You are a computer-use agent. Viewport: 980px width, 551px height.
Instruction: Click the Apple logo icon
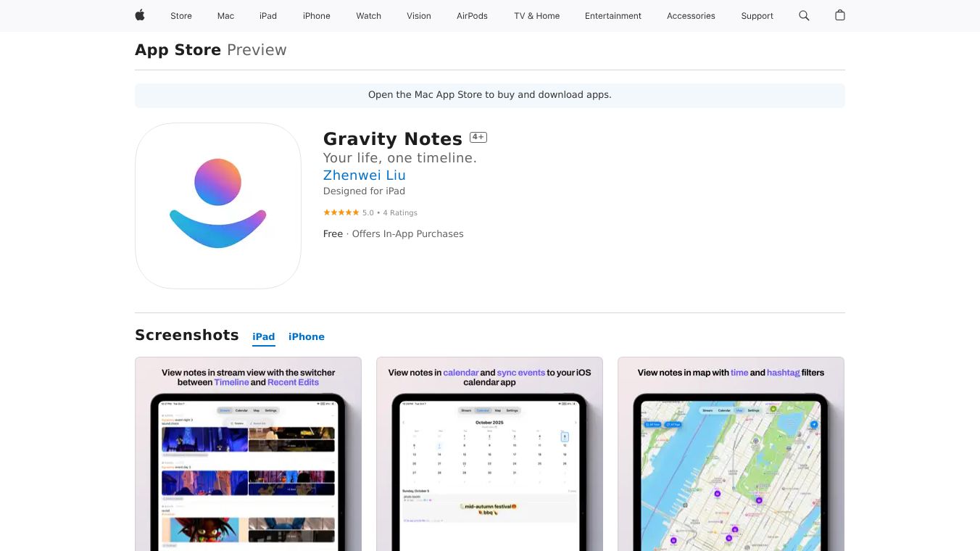click(x=140, y=15)
